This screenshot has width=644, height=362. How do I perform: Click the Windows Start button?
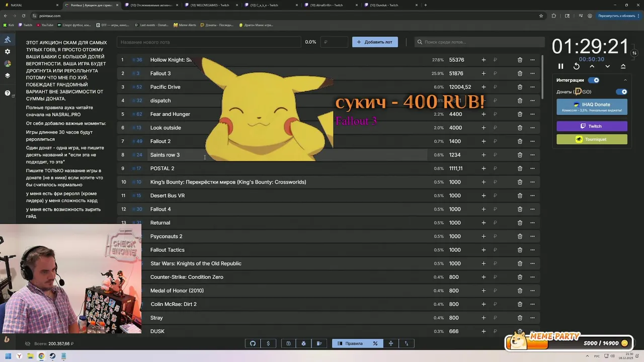coord(8,356)
